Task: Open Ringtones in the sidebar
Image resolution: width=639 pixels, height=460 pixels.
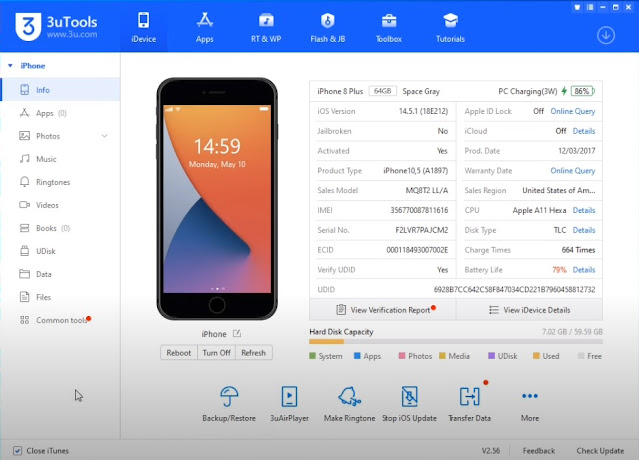Action: tap(60, 182)
